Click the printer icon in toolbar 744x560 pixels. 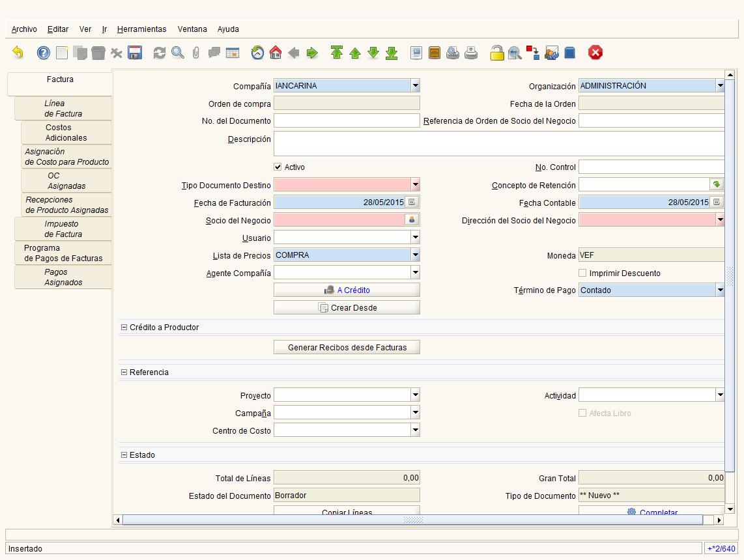pyautogui.click(x=471, y=53)
